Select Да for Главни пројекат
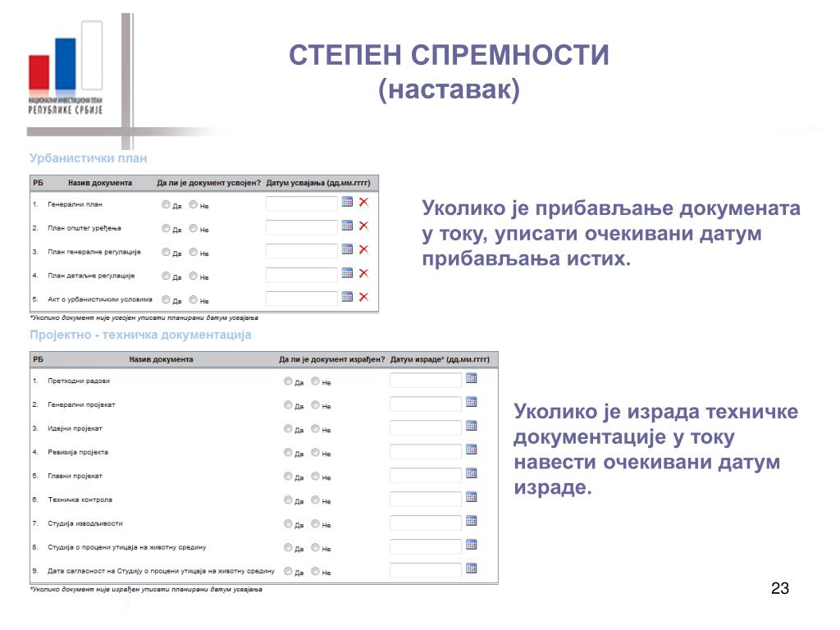Viewport: 840px width, 630px height. tap(288, 476)
